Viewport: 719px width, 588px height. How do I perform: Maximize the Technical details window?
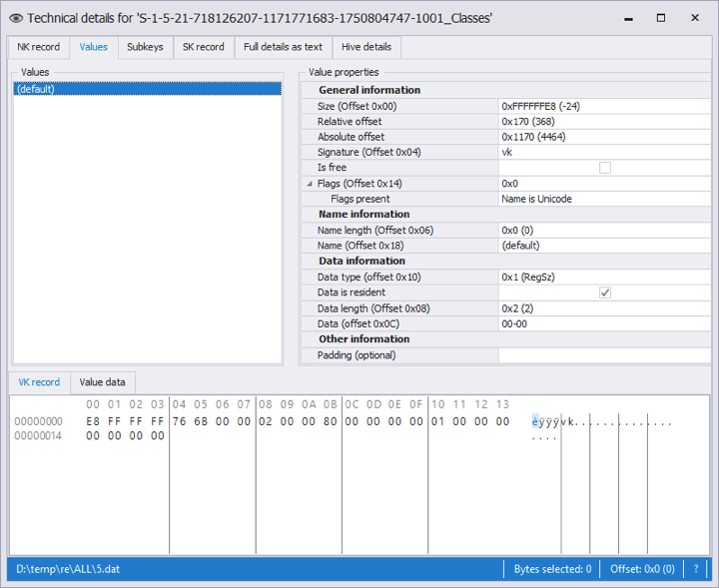pyautogui.click(x=660, y=18)
